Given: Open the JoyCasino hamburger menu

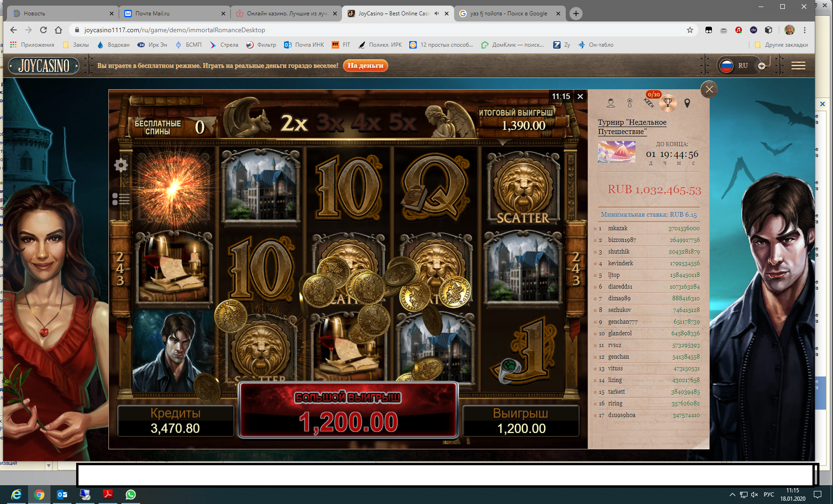Looking at the screenshot, I should point(798,66).
